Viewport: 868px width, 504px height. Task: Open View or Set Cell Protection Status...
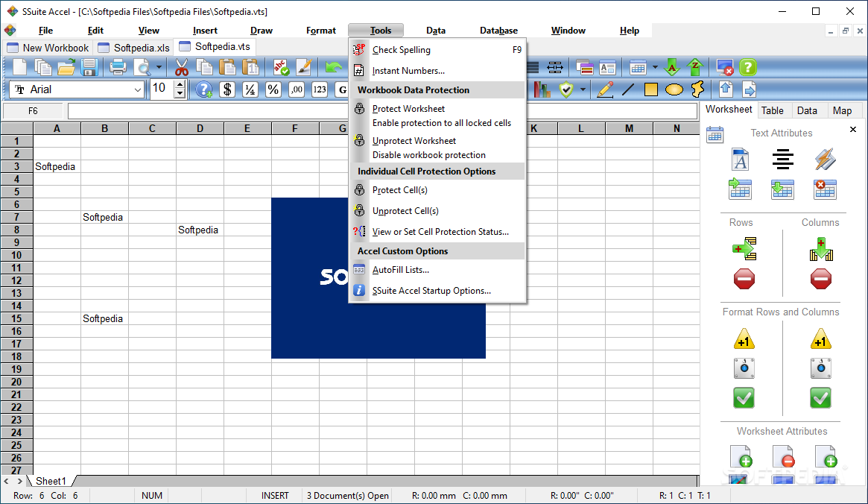click(437, 232)
